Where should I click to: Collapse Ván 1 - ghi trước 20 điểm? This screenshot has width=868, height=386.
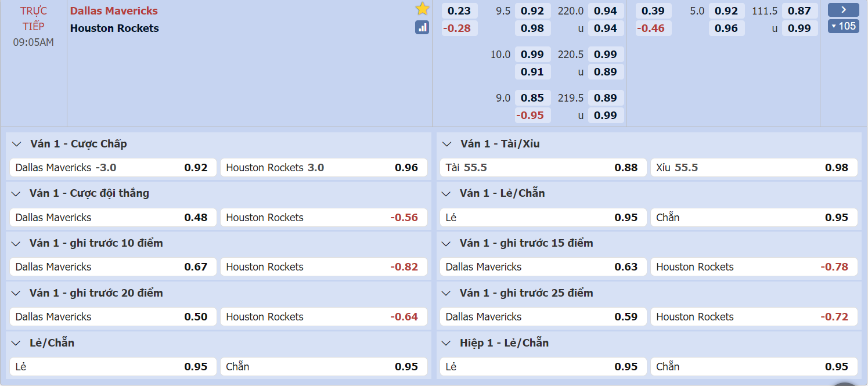[17, 293]
